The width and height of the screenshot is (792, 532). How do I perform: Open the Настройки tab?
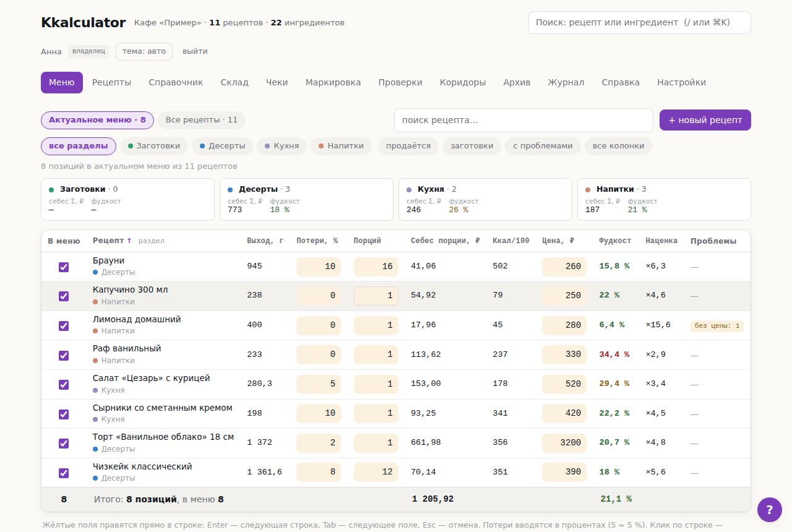681,82
